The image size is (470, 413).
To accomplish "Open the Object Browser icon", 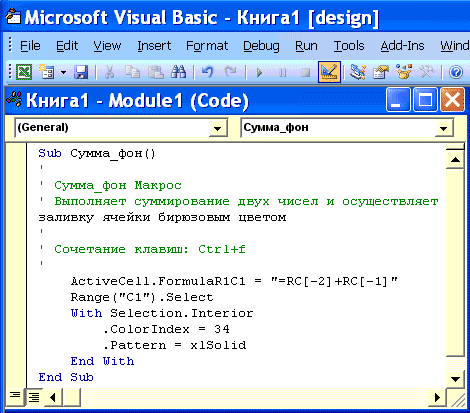I will tap(404, 72).
